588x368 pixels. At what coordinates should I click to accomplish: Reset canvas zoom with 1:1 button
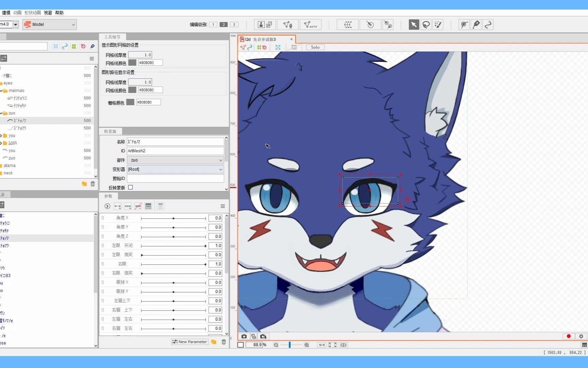pyautogui.click(x=322, y=345)
